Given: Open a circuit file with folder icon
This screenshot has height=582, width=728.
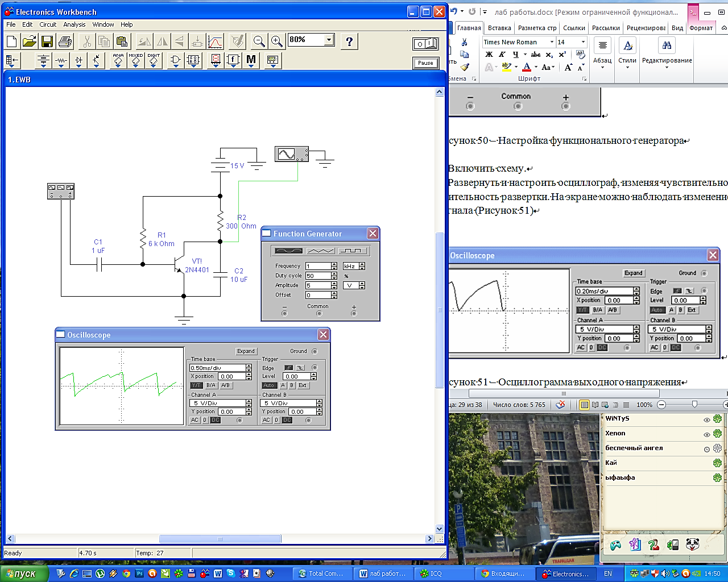Looking at the screenshot, I should pyautogui.click(x=30, y=41).
